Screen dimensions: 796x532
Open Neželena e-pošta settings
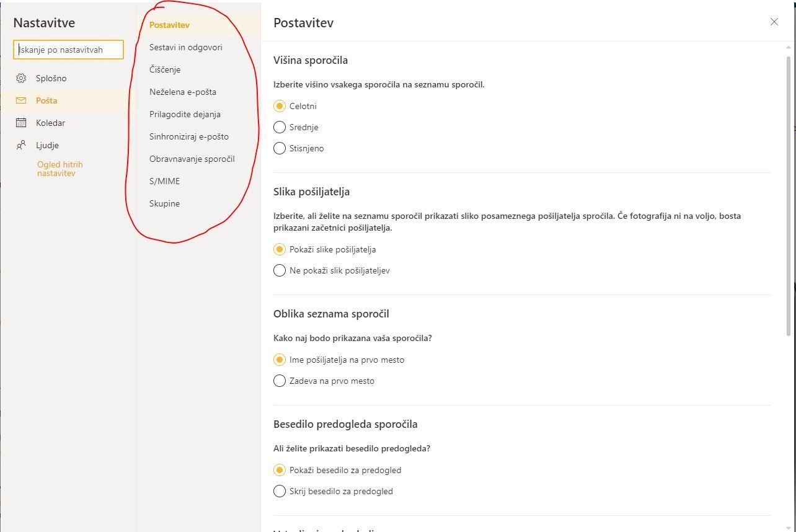click(183, 92)
